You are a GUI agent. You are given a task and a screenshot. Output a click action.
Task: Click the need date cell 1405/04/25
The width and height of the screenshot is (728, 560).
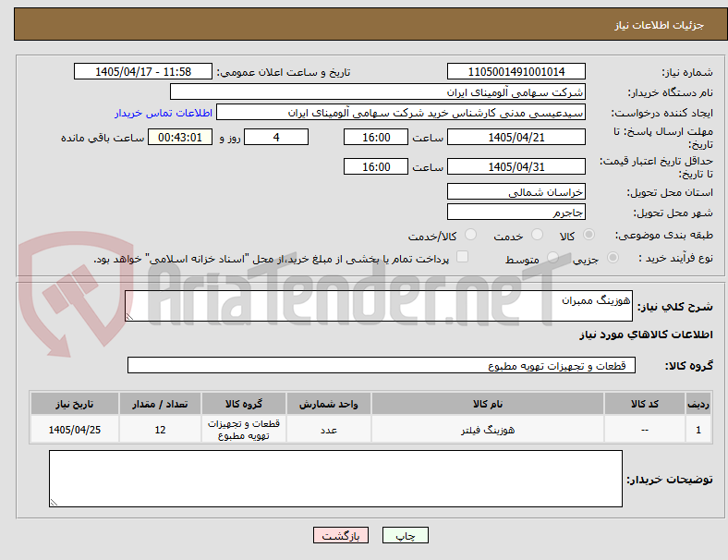[75, 430]
